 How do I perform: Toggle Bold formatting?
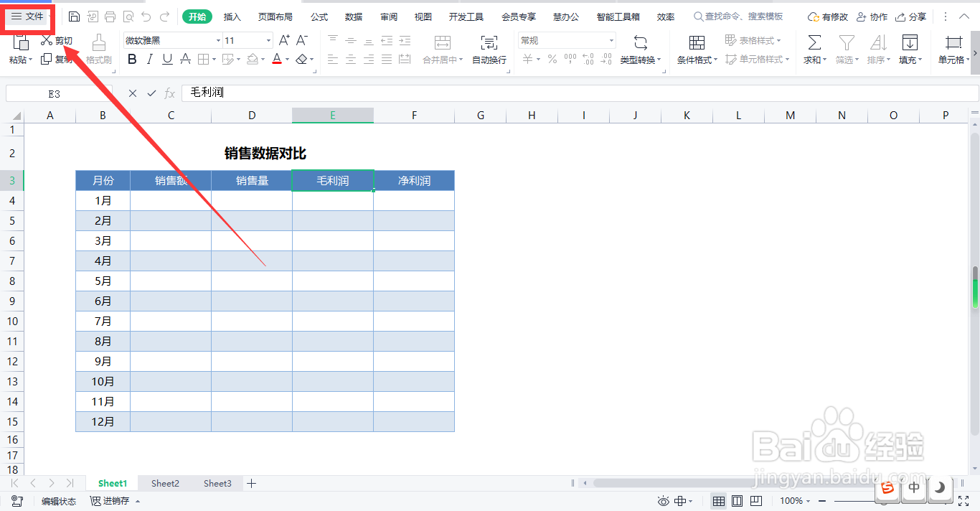click(132, 60)
